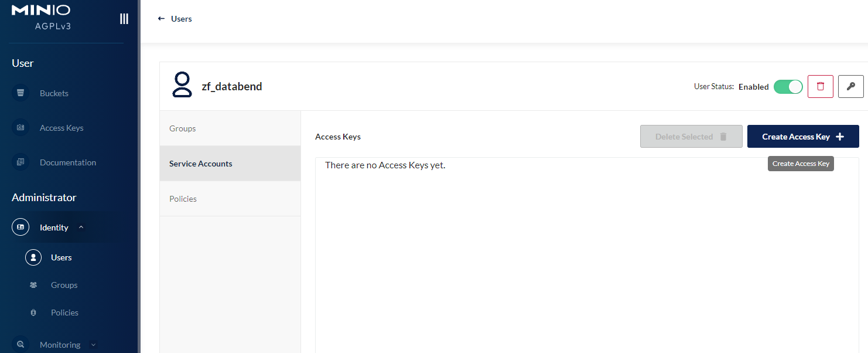868x353 pixels.
Task: Click the Create Access Key button
Action: [x=802, y=137]
